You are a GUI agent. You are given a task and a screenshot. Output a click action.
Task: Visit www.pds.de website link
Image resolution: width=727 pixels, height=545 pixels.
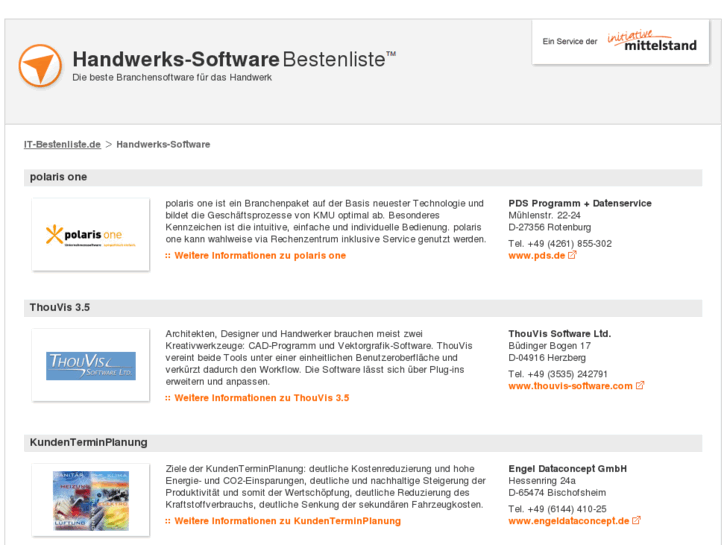537,256
